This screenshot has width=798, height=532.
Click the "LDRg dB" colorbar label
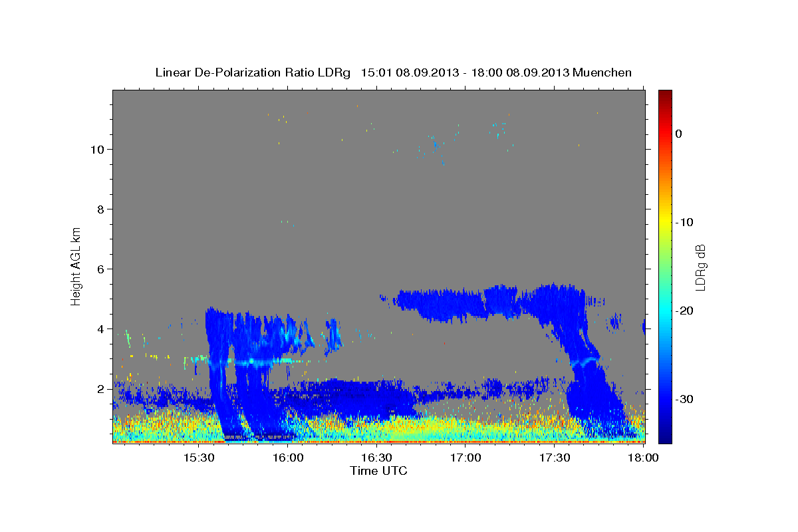pyautogui.click(x=700, y=267)
